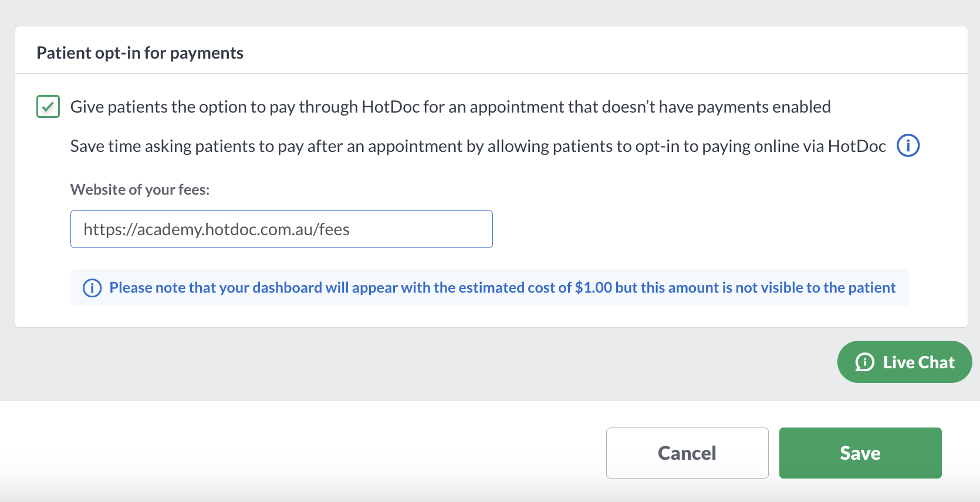Focus the Website of your fees URL field
980x502 pixels.
(x=282, y=229)
